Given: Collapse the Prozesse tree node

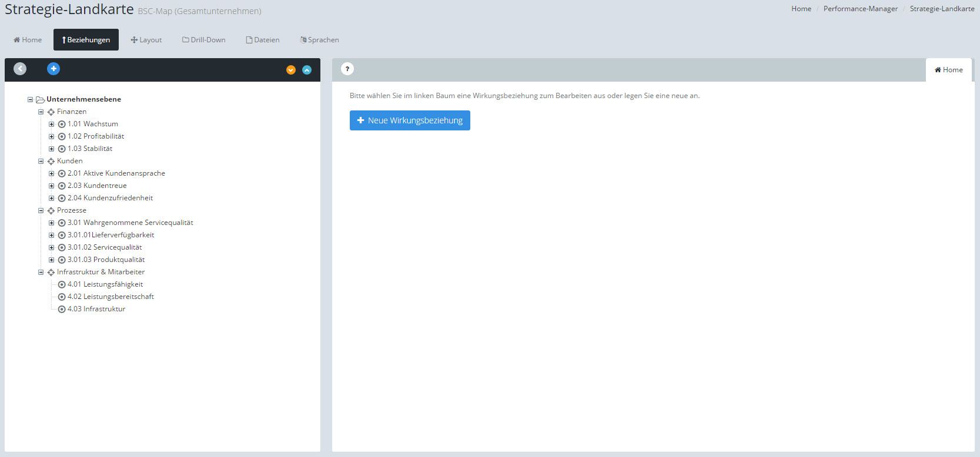Looking at the screenshot, I should [41, 210].
